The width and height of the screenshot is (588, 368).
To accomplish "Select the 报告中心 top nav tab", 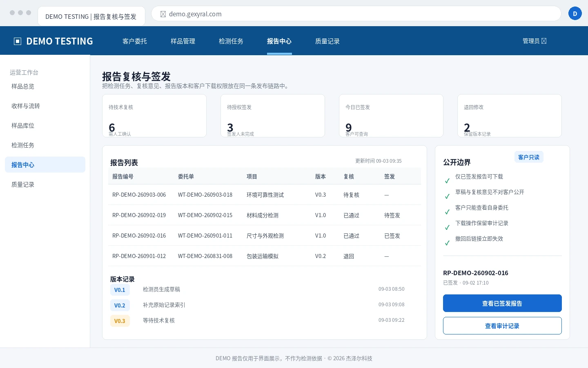I will click(x=279, y=41).
